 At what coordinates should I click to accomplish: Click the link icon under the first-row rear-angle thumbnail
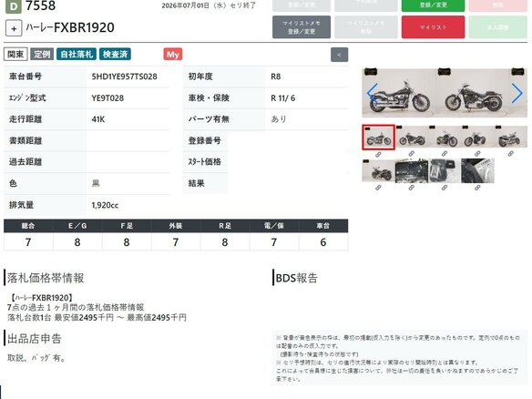pyautogui.click(x=510, y=154)
